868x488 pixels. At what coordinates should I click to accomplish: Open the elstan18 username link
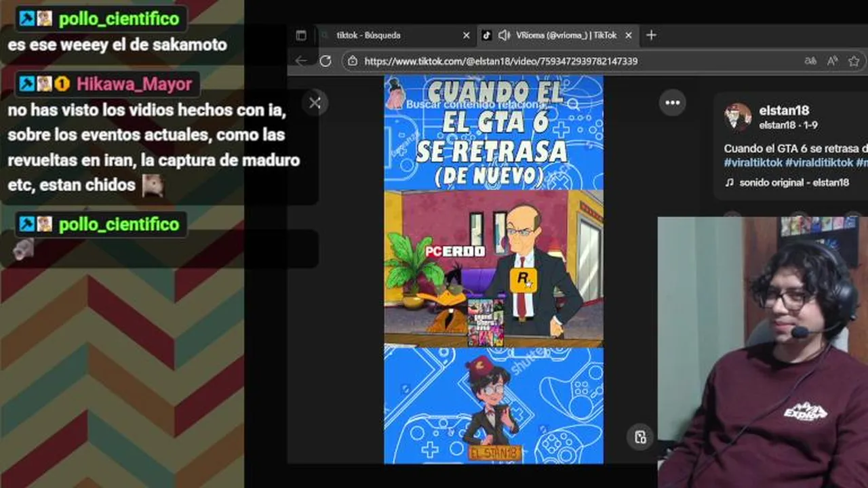tap(784, 110)
